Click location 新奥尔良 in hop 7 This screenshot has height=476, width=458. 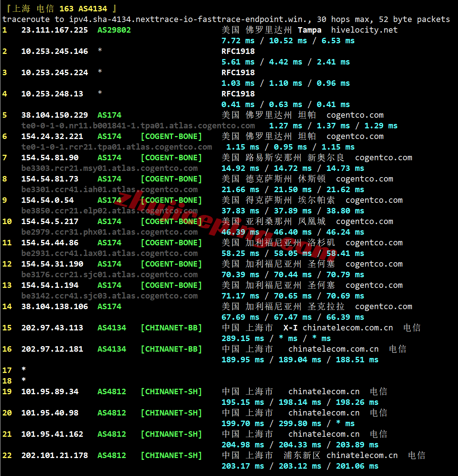tap(326, 158)
